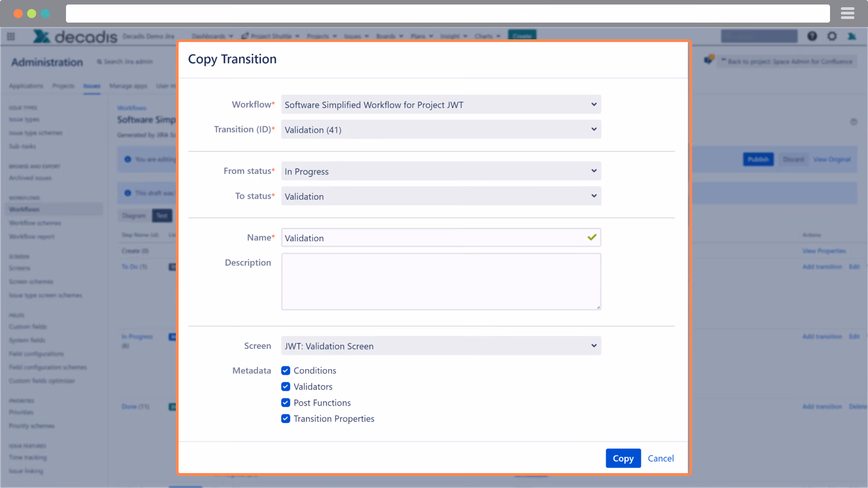Click the green checkmark in Name field
The height and width of the screenshot is (488, 868).
[592, 237]
